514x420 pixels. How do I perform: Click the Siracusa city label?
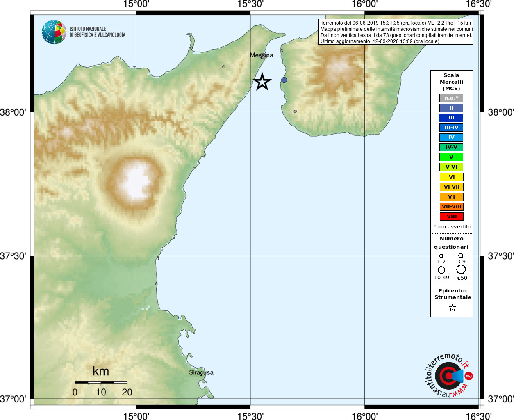pos(201,372)
